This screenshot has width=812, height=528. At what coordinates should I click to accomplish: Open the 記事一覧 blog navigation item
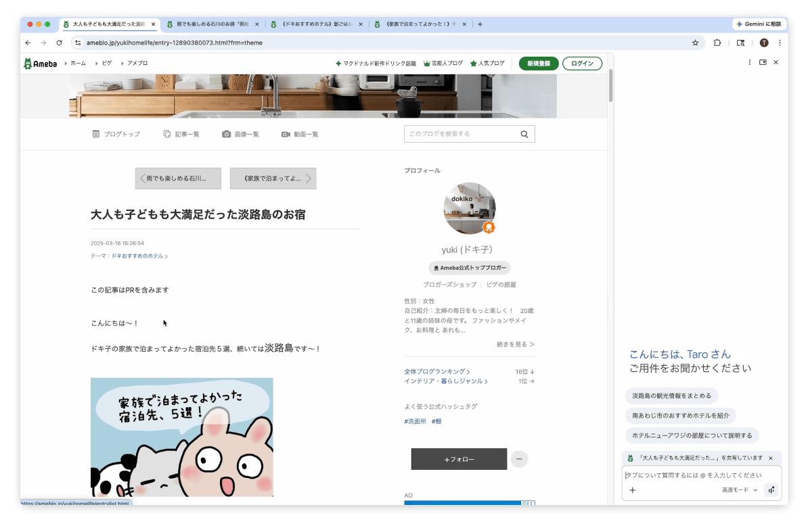181,134
